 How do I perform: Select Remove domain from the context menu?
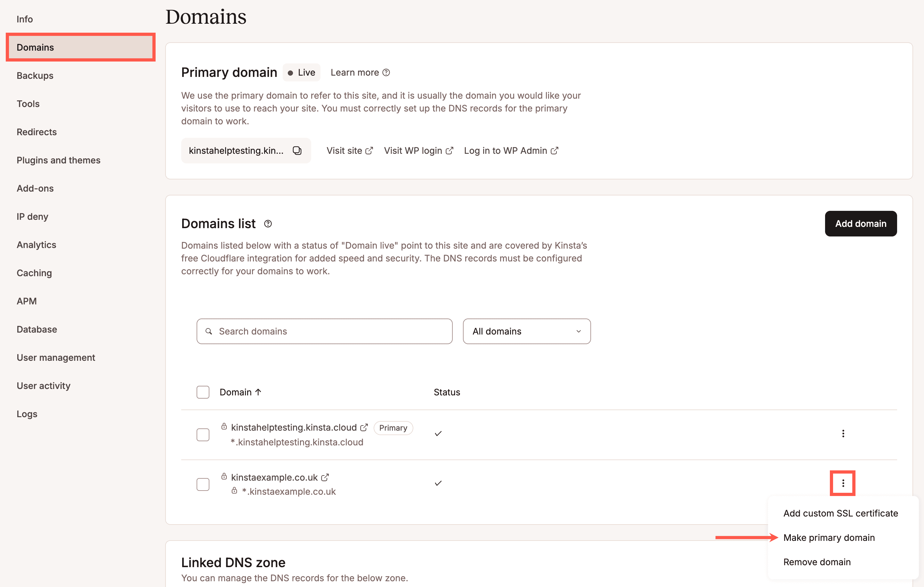[817, 562]
